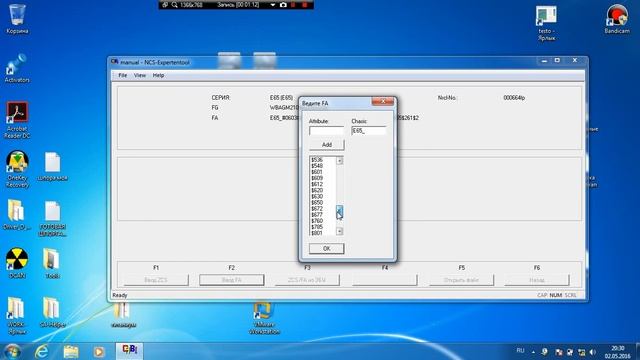This screenshot has height=360, width=640.
Task: Open the File menu in NCS-Expertentool
Action: click(122, 76)
